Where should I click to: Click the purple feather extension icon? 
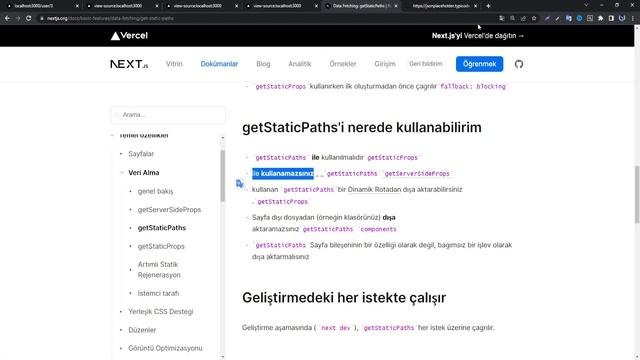[547, 18]
